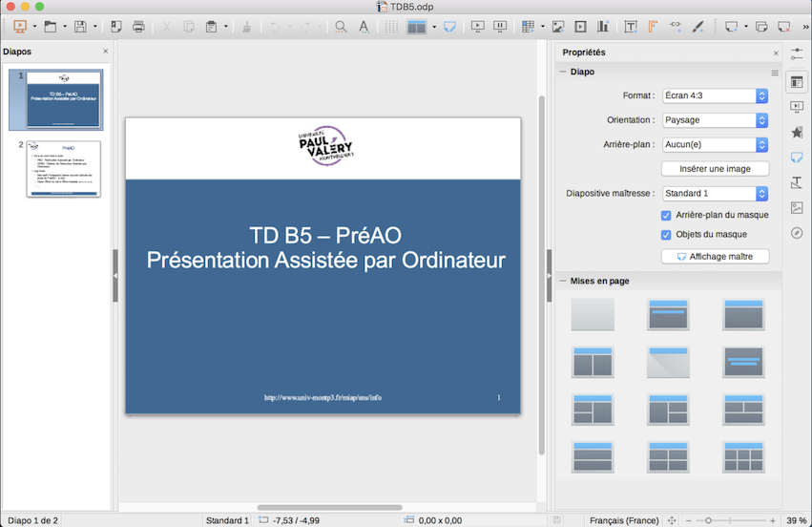
Task: Close the Diapos panel
Action: coord(106,52)
